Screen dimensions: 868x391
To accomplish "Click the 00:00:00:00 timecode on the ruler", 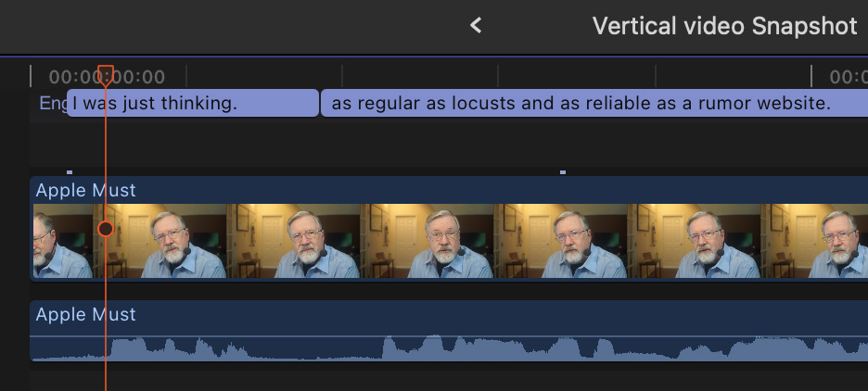I will (107, 77).
